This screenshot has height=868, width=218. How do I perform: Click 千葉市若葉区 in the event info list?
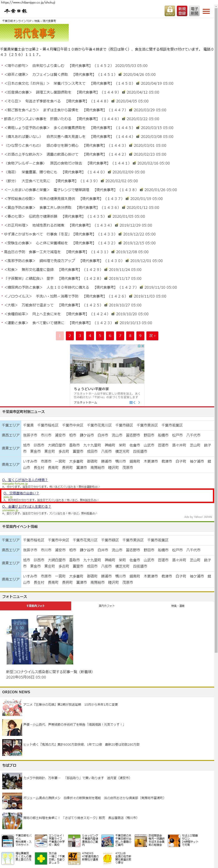(158, 540)
